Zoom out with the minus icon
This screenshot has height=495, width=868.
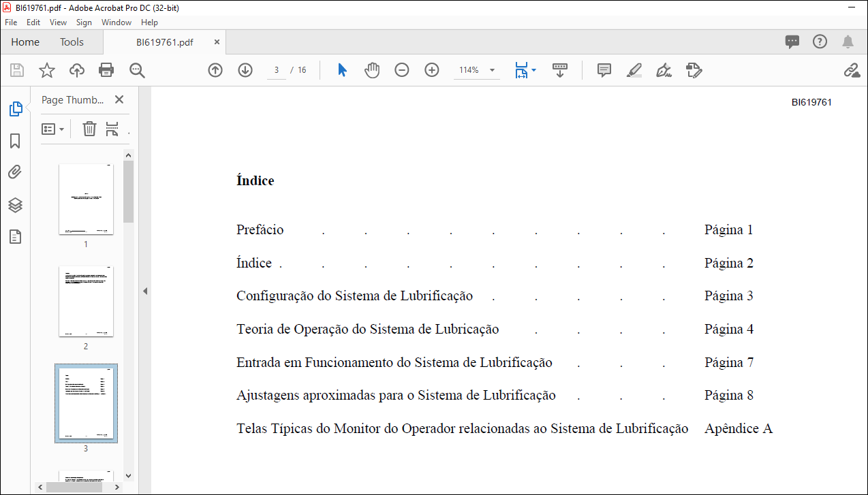402,70
